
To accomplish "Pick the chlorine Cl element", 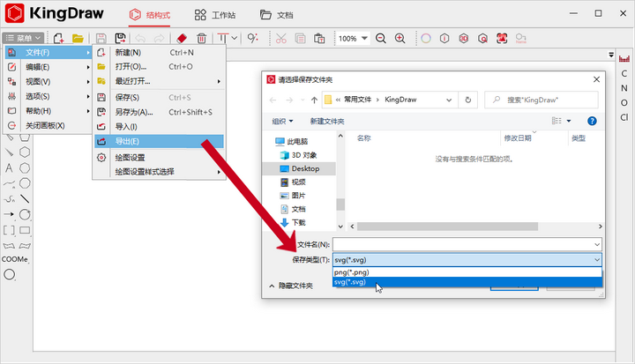I will (x=624, y=117).
